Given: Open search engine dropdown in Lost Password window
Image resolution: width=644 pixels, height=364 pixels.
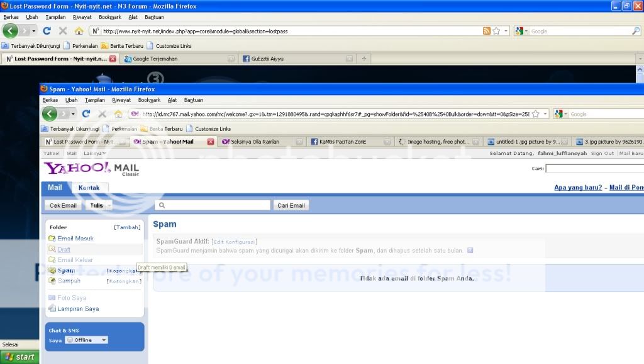Looking at the screenshot, I should click(526, 31).
